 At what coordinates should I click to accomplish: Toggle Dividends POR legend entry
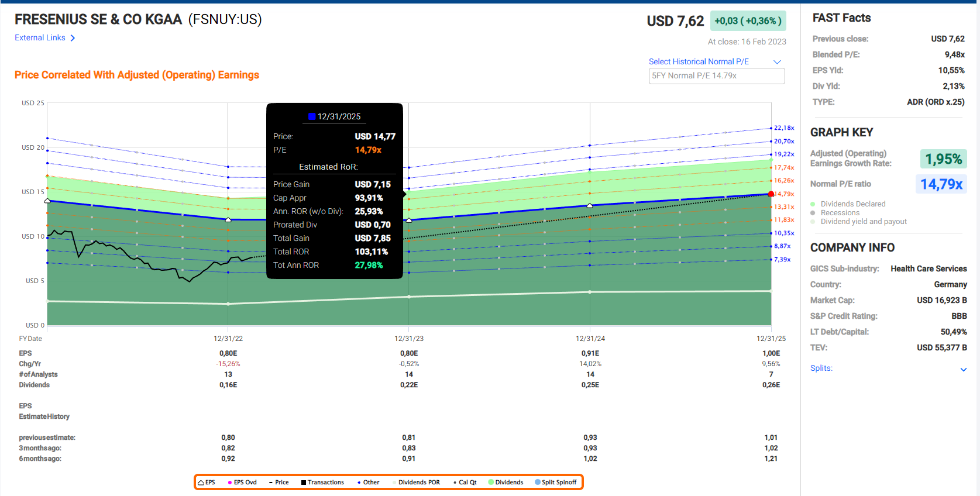(418, 483)
